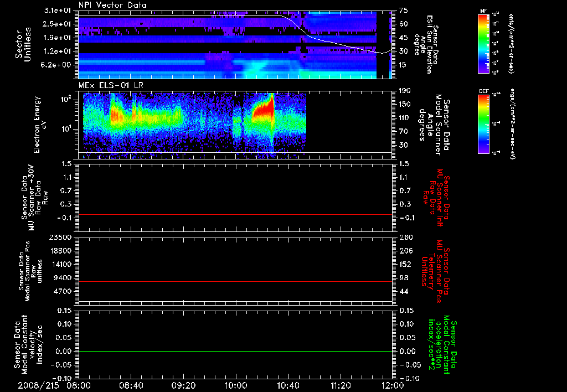The image size is (567, 392).
Task: Click the red line in Scanner Pos panel
Action: coord(235,281)
